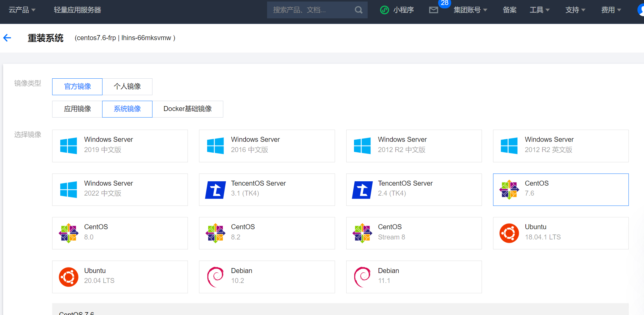Image resolution: width=644 pixels, height=315 pixels.
Task: Pick the CentOS Stream 8 title text
Action: [x=390, y=227]
